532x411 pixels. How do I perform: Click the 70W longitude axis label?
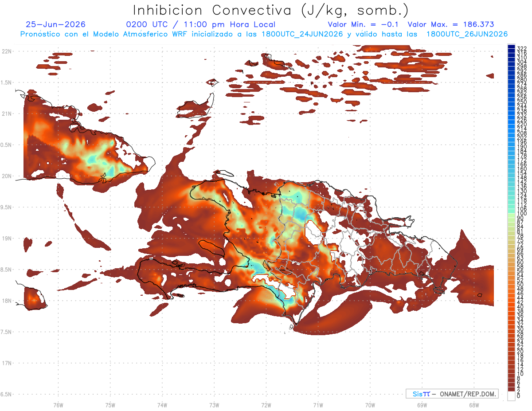point(370,404)
